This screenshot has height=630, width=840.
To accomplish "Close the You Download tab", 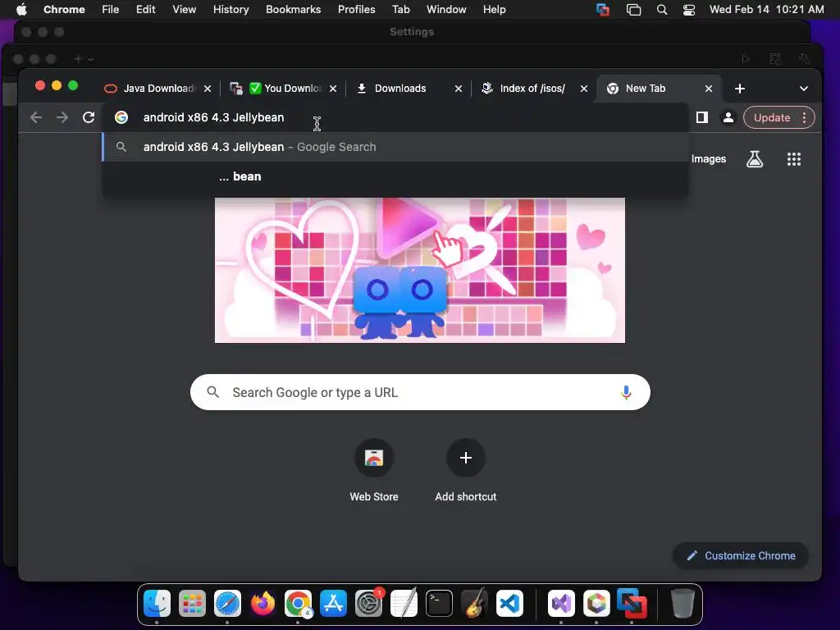I will click(x=333, y=89).
